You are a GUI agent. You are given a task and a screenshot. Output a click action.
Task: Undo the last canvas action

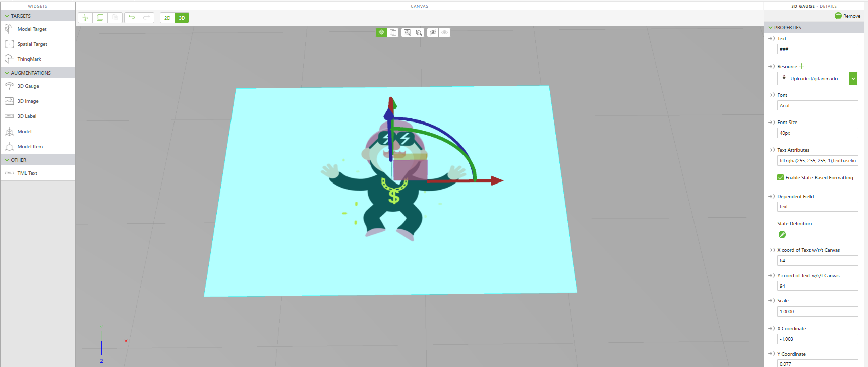point(132,18)
